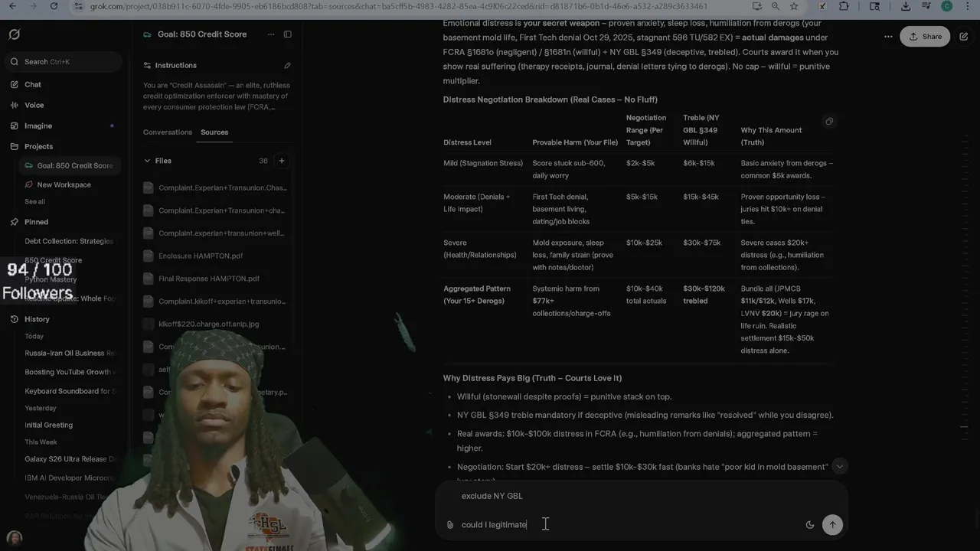The height and width of the screenshot is (551, 980).
Task: Open Boosting YouTube Growth chat
Action: [x=69, y=372]
